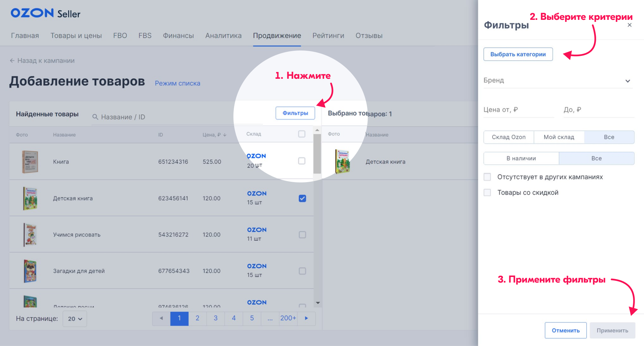Viewport: 644px width, 346px height.
Task: Open the Товары и цены tab
Action: pos(76,36)
